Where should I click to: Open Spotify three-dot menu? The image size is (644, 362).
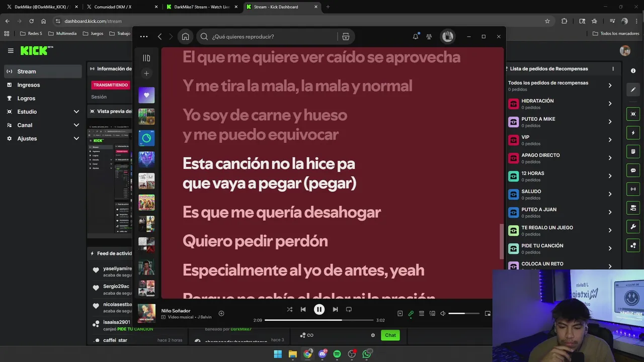[144, 36]
